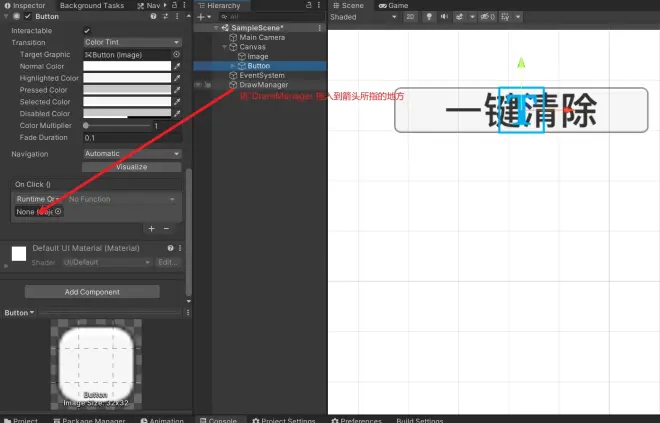The image size is (660, 423).
Task: Open the Inspector panel more-options menu
Action: coord(184,5)
